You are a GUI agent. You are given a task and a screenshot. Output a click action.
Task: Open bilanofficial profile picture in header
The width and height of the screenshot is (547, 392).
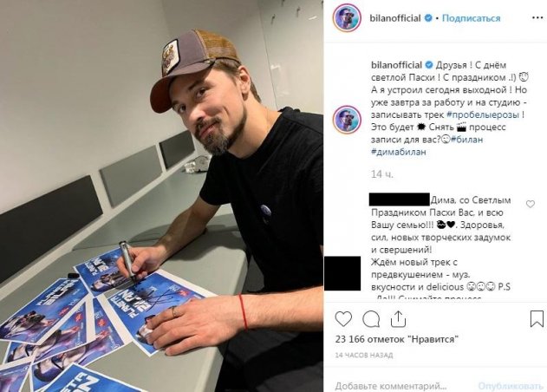click(347, 17)
